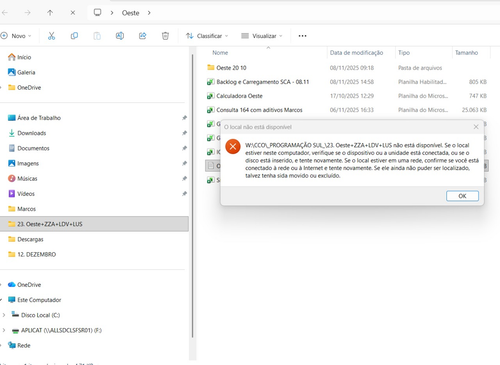Viewport: 500px width, 365px height.
Task: Open the Novo dropdown button
Action: click(16, 36)
